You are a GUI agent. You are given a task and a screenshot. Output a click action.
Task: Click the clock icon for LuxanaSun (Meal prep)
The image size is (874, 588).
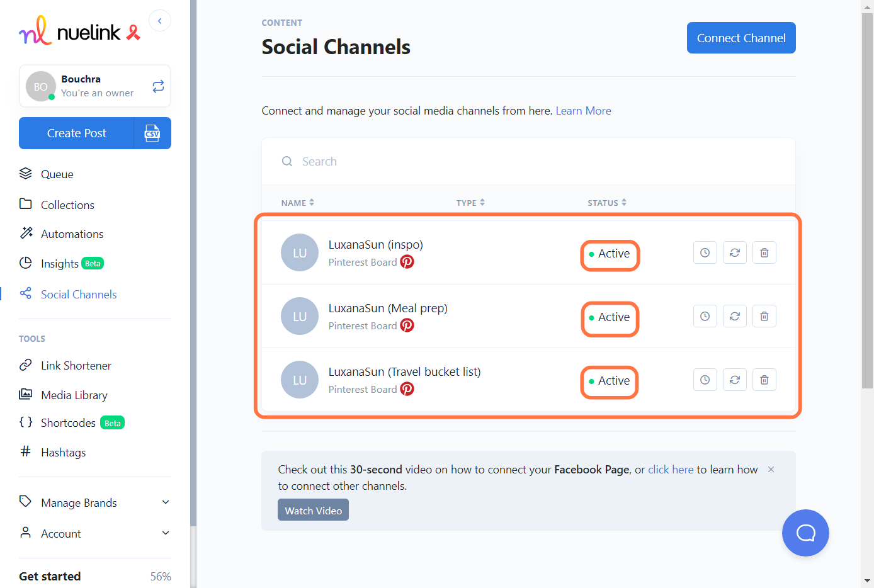[705, 317]
